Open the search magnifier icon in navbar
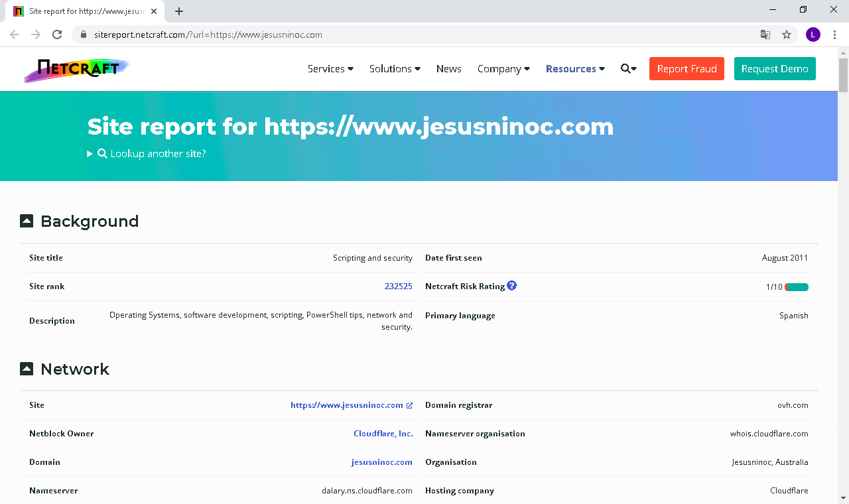Screen dimensions: 849x504 point(627,69)
